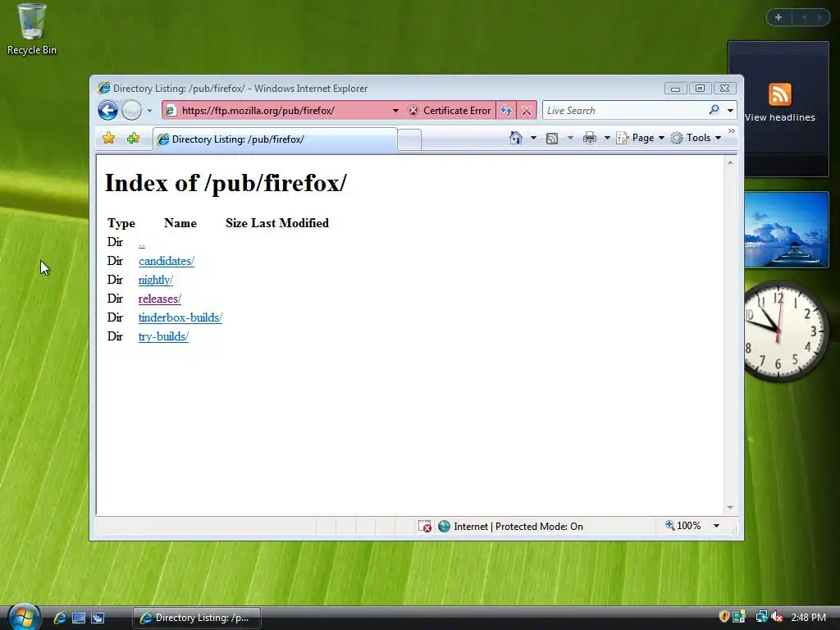Click the address bar URL field
The image size is (840, 630).
click(284, 111)
